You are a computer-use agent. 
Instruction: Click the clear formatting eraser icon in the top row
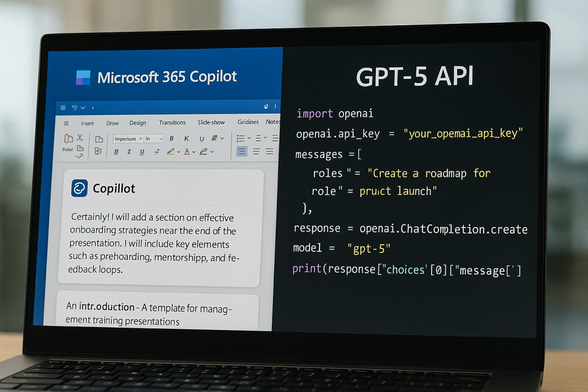pyautogui.click(x=214, y=138)
